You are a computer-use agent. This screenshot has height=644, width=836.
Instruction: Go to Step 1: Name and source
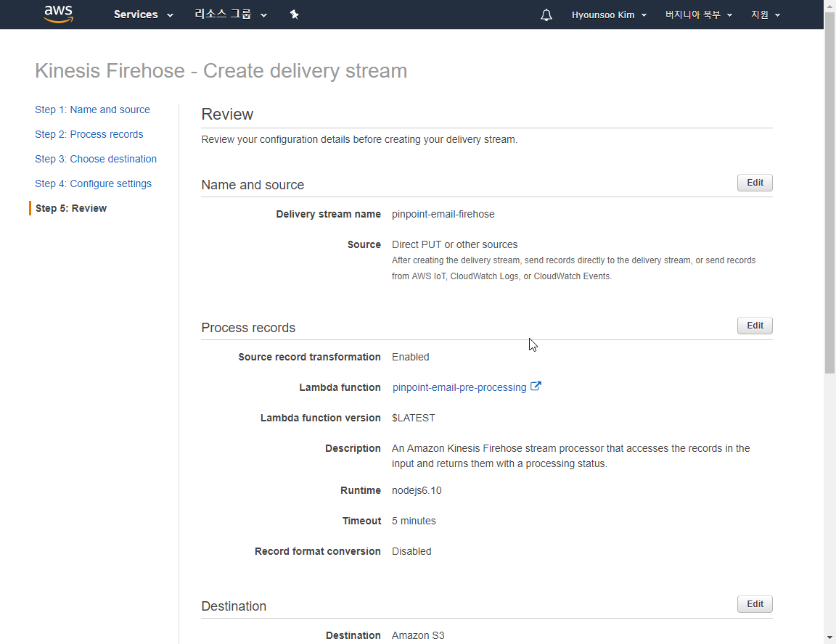(x=92, y=110)
